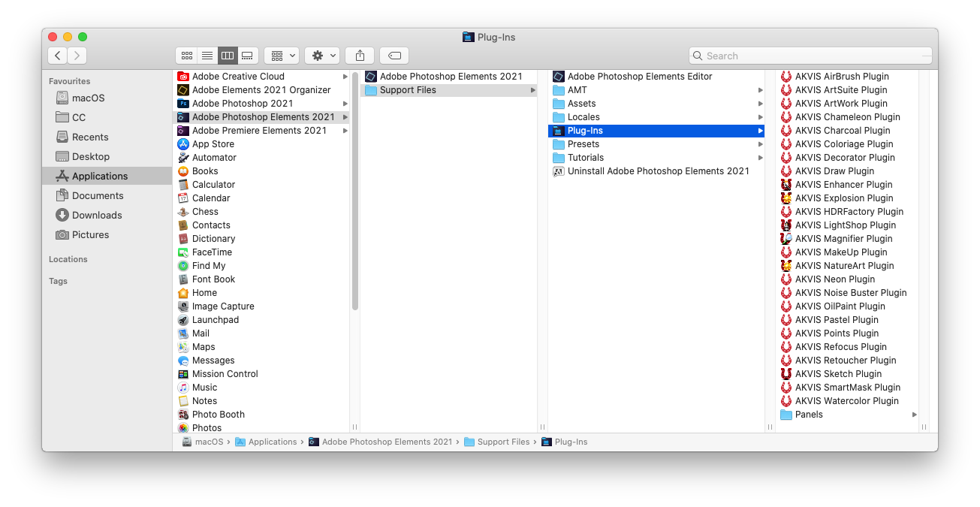Screen dimensions: 980x507
Task: Select Adobe Photoshop Elements Editor icon
Action: tap(559, 77)
